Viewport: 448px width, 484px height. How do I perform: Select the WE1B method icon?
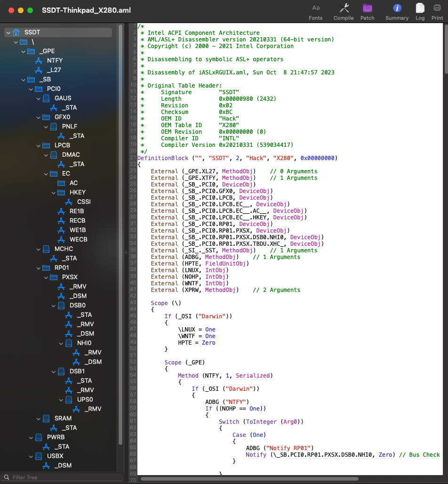pyautogui.click(x=61, y=230)
